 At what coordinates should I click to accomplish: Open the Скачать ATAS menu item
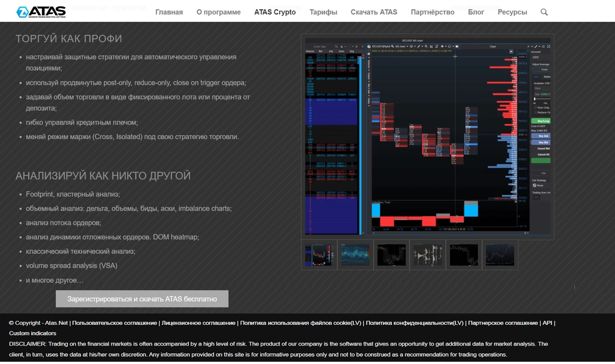(x=374, y=12)
